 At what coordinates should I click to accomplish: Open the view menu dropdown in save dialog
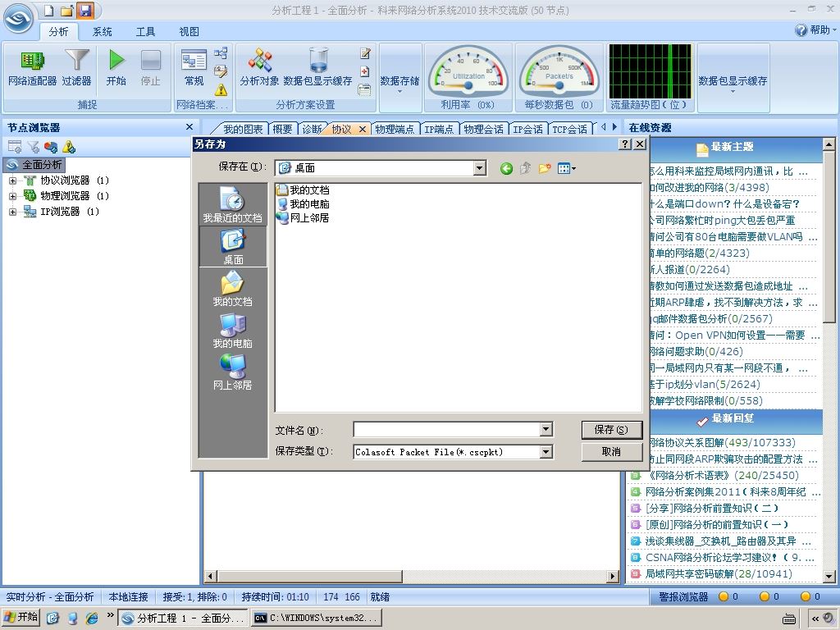pyautogui.click(x=567, y=169)
